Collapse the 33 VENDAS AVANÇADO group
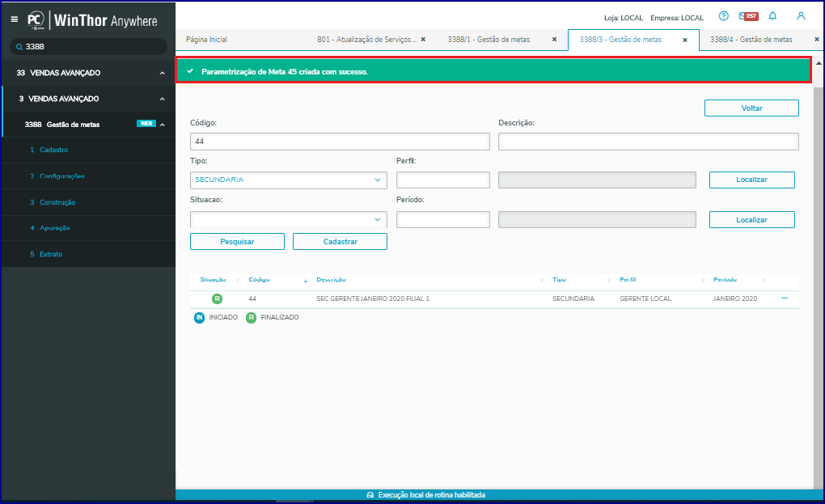The width and height of the screenshot is (825, 504). [x=162, y=73]
